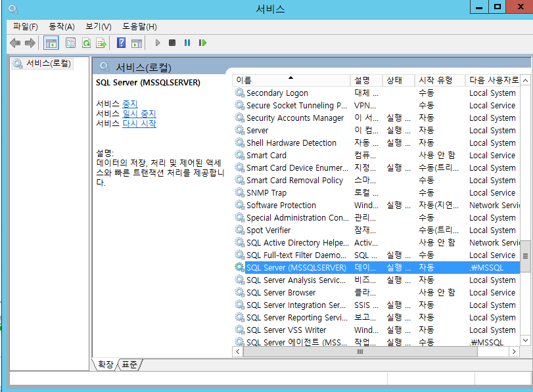Open the Properties toolbar icon
The height and width of the screenshot is (392, 533).
click(70, 43)
